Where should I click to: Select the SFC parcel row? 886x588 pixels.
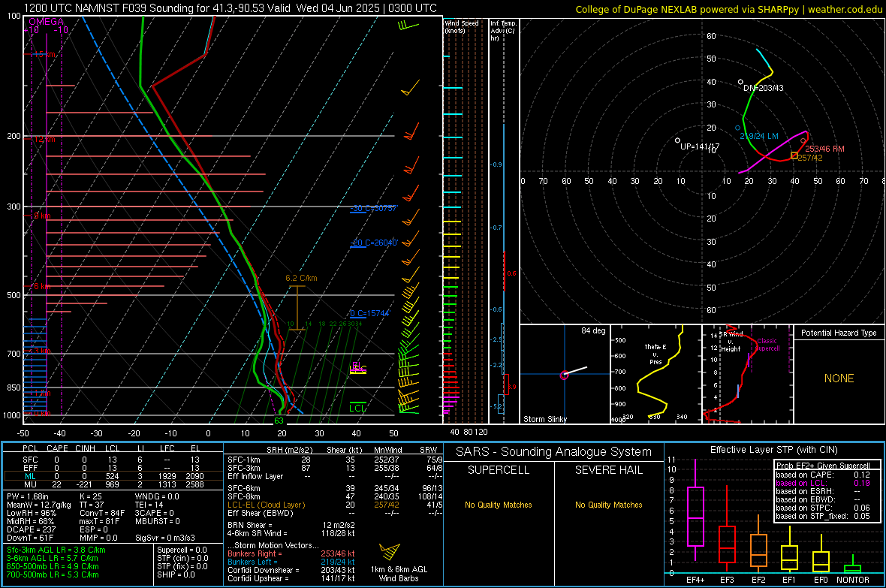click(113, 460)
